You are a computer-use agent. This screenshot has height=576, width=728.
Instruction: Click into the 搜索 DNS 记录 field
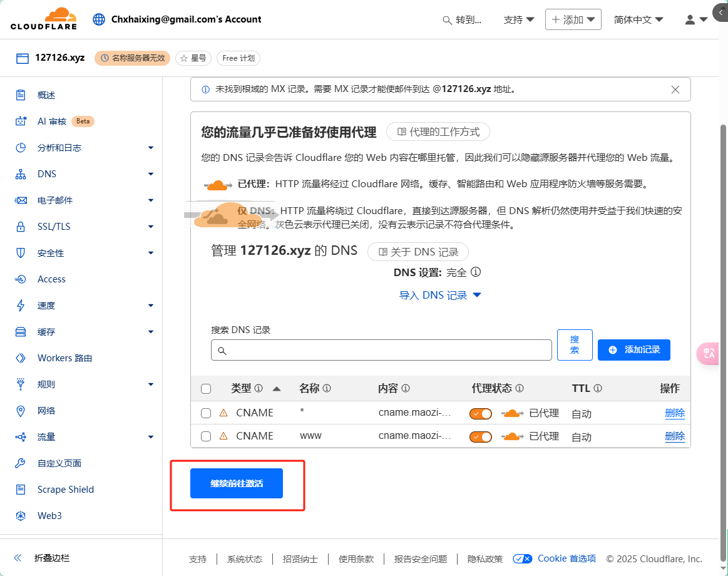(x=381, y=350)
